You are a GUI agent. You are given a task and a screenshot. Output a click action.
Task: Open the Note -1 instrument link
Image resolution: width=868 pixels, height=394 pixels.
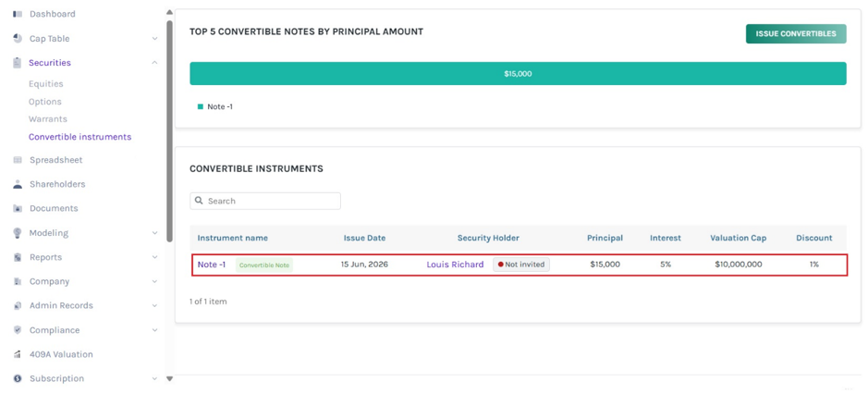[212, 265]
